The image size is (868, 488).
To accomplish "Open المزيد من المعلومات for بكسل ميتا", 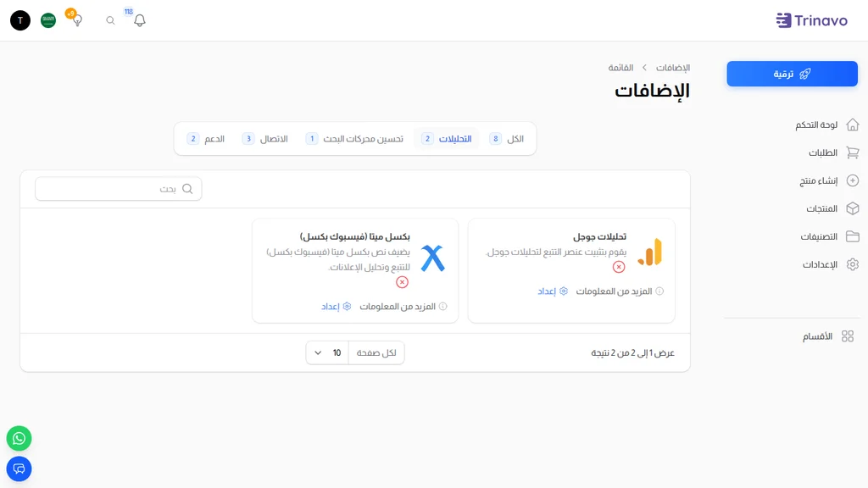I will (x=398, y=307).
